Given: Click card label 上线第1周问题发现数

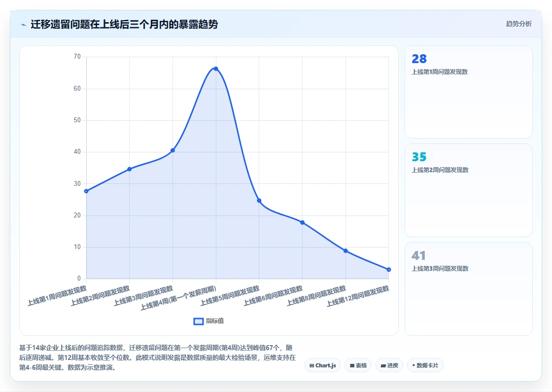Looking at the screenshot, I should click(x=440, y=72).
